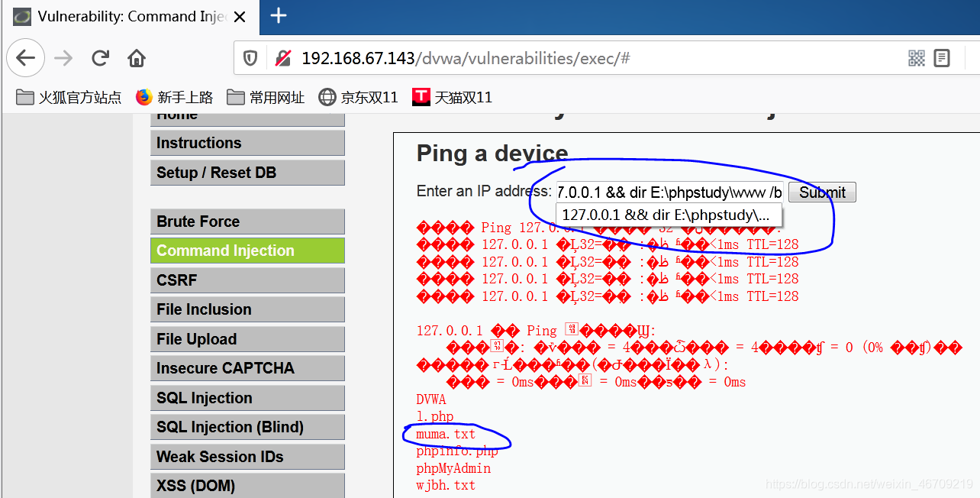Image resolution: width=980 pixels, height=498 pixels.
Task: Click phpinfo.php in output listing
Action: 457,451
